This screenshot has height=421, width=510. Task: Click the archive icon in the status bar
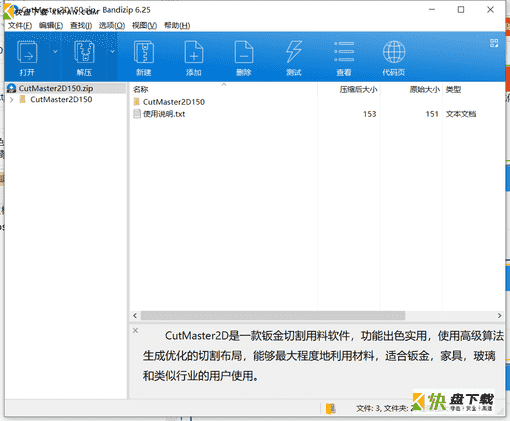331,408
